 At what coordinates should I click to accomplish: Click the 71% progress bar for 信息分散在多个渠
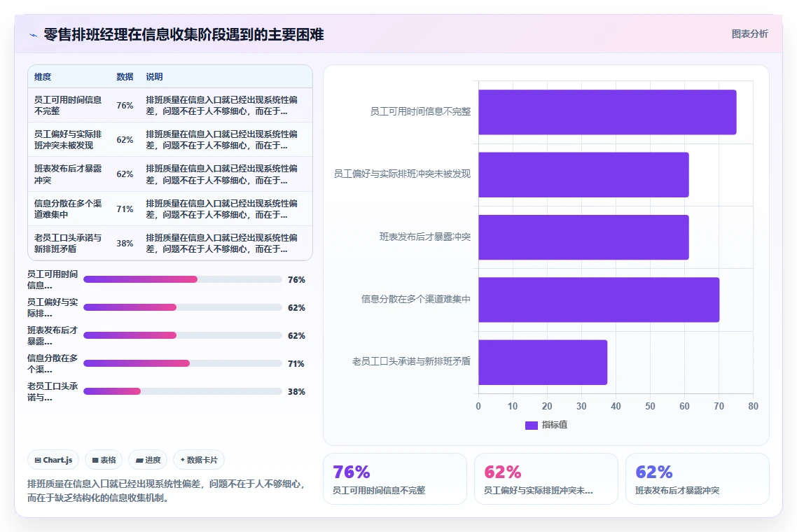(x=183, y=363)
